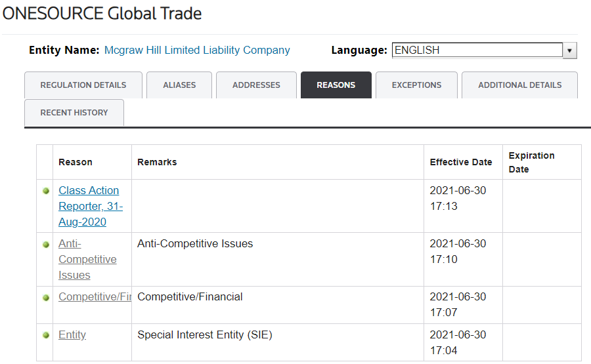Click the Entity reason link
Screen dimensions: 591x364
pyautogui.click(x=72, y=335)
